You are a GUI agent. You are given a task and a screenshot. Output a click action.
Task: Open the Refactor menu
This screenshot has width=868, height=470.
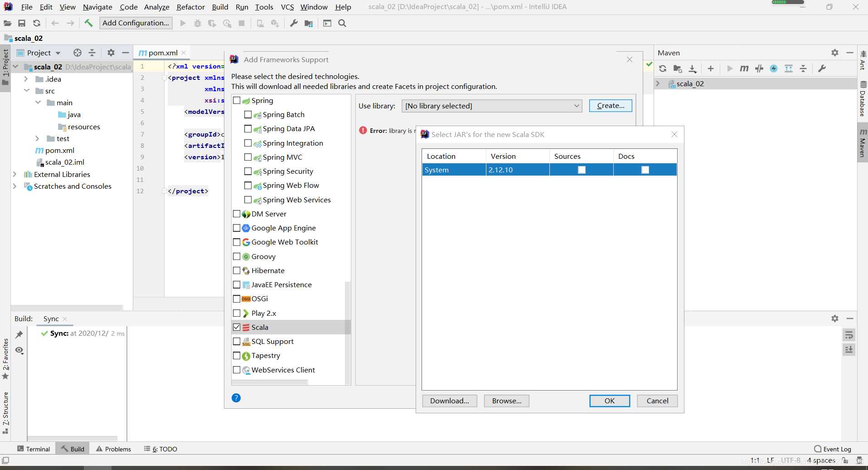191,7
